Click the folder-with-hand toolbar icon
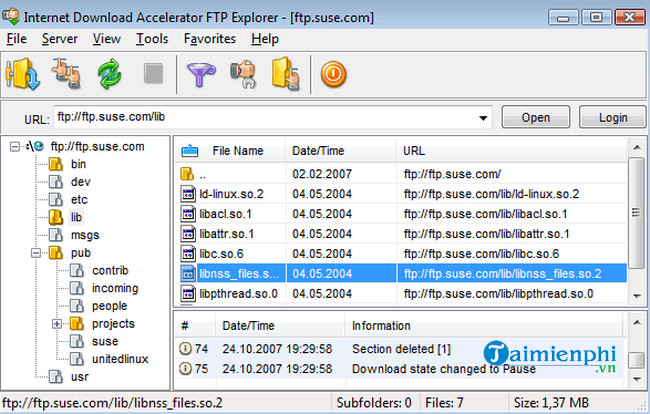 pos(286,74)
